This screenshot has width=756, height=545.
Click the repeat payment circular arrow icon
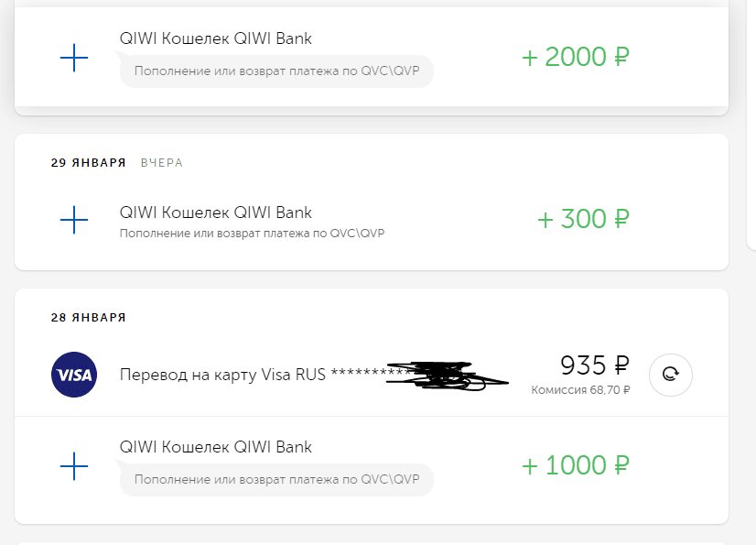click(x=670, y=374)
